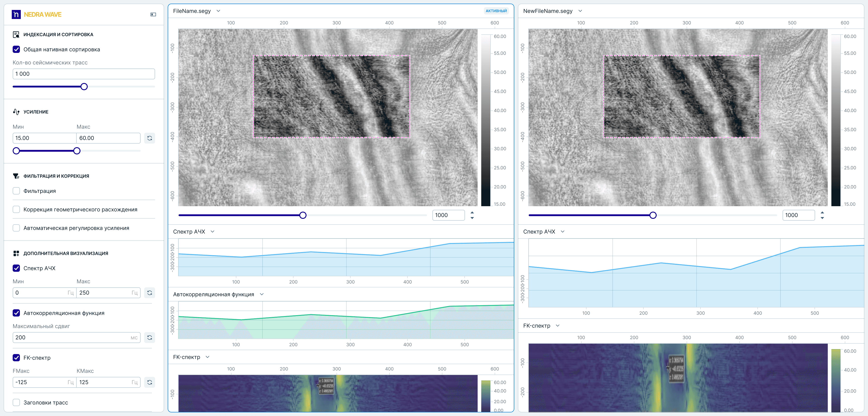
Task: Reset the gain min/max values
Action: (150, 138)
